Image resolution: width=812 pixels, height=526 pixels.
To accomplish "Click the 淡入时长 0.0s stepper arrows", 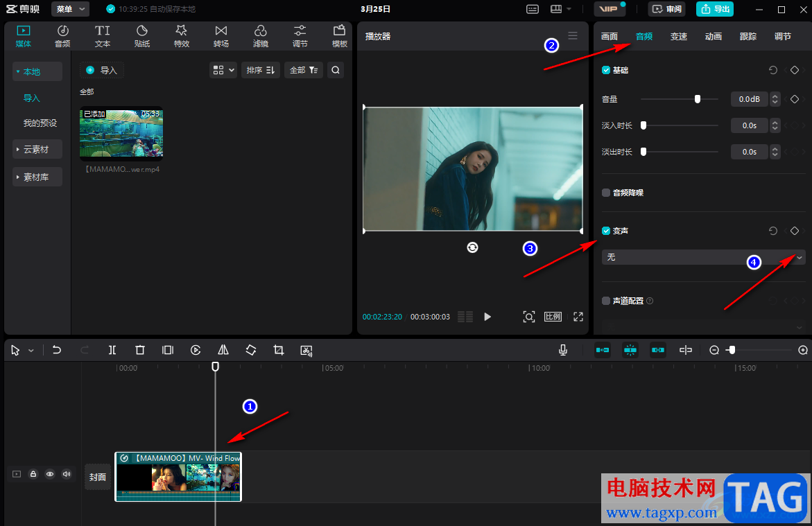I will pyautogui.click(x=775, y=125).
